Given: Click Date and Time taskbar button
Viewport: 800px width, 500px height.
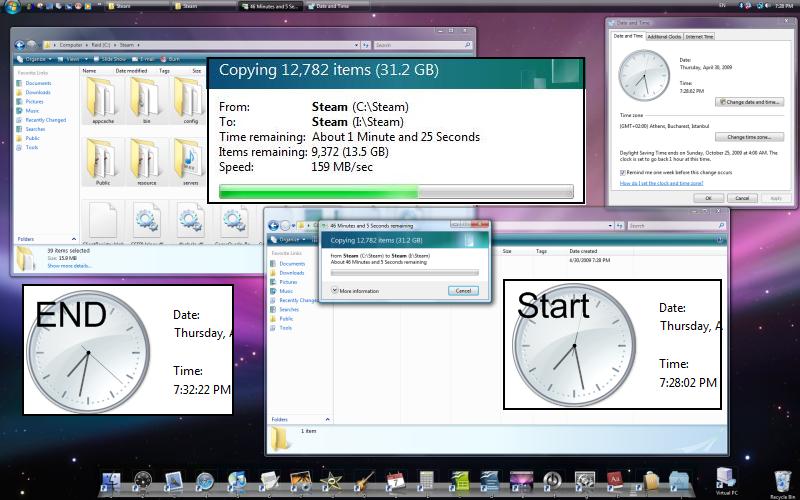Looking at the screenshot, I should click(x=337, y=6).
